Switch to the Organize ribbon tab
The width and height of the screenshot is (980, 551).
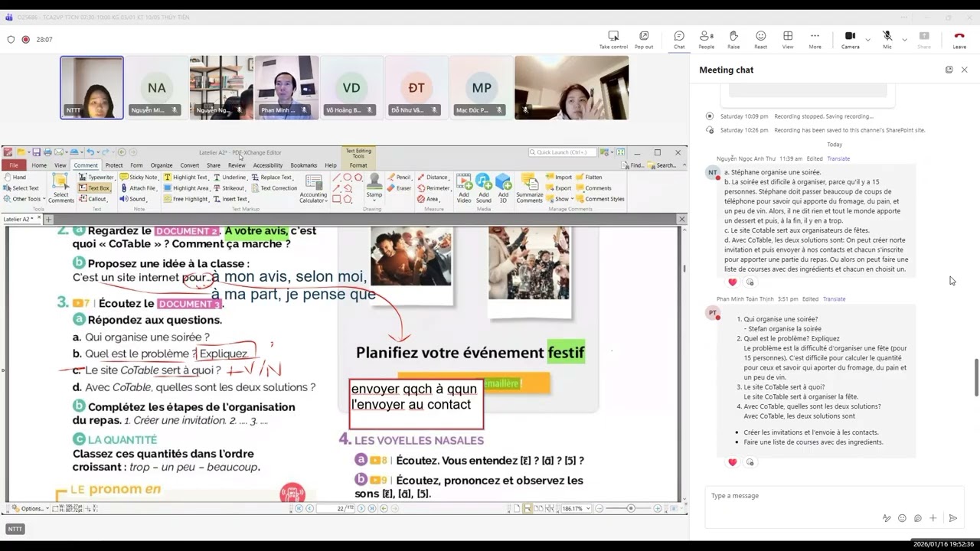tap(162, 165)
